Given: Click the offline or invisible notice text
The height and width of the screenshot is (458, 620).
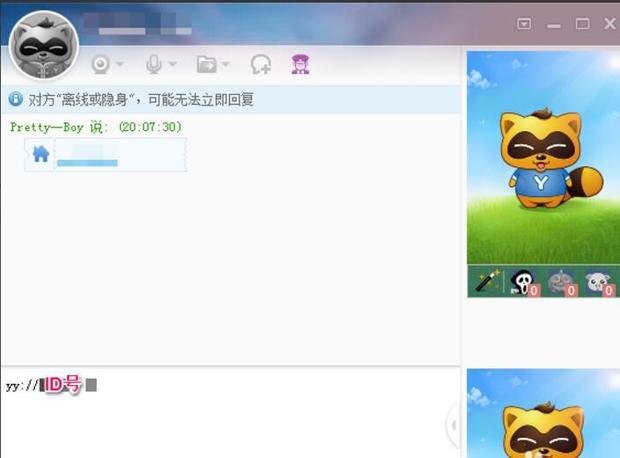Looking at the screenshot, I should tap(141, 99).
